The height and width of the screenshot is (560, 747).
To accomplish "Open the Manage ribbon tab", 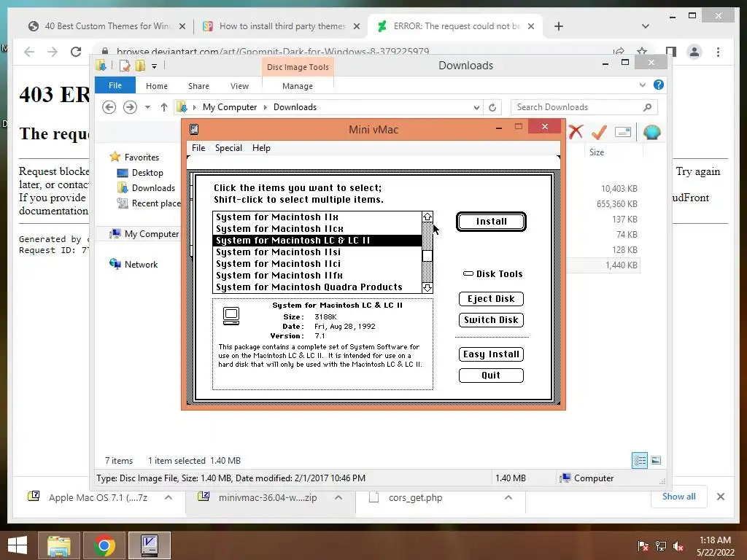I will pos(298,86).
